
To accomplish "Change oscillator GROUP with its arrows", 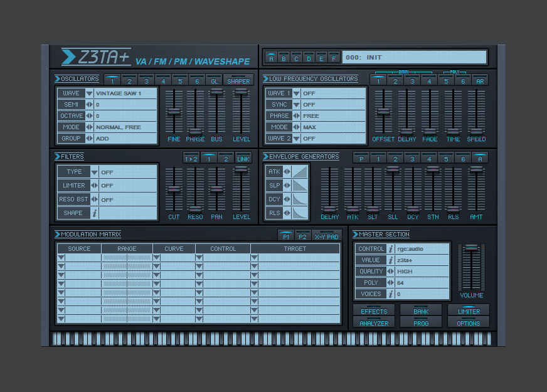I will (x=89, y=139).
